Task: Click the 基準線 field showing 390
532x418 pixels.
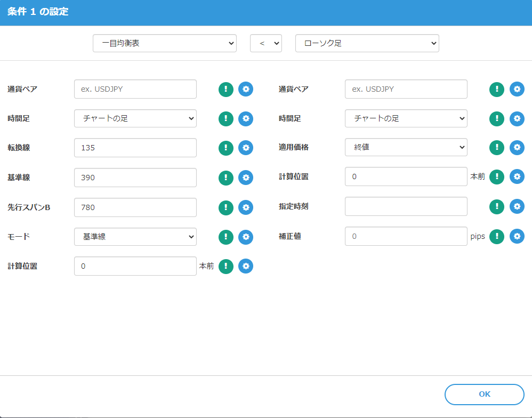Action: (135, 178)
